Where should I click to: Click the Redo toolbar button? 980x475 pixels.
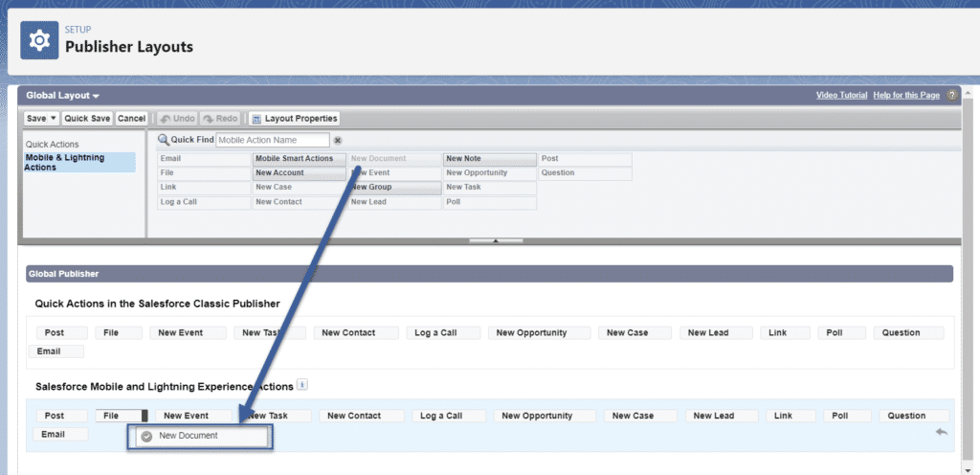220,119
